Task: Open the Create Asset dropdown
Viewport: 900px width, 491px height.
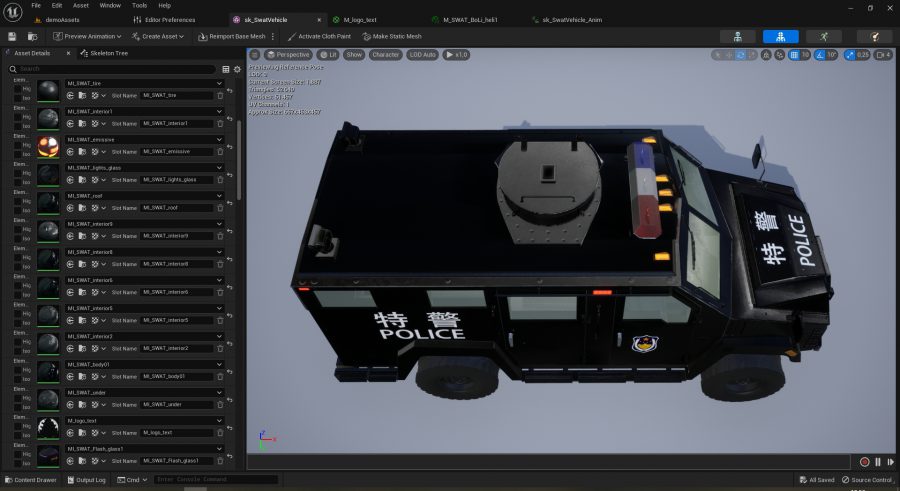Action: point(158,36)
